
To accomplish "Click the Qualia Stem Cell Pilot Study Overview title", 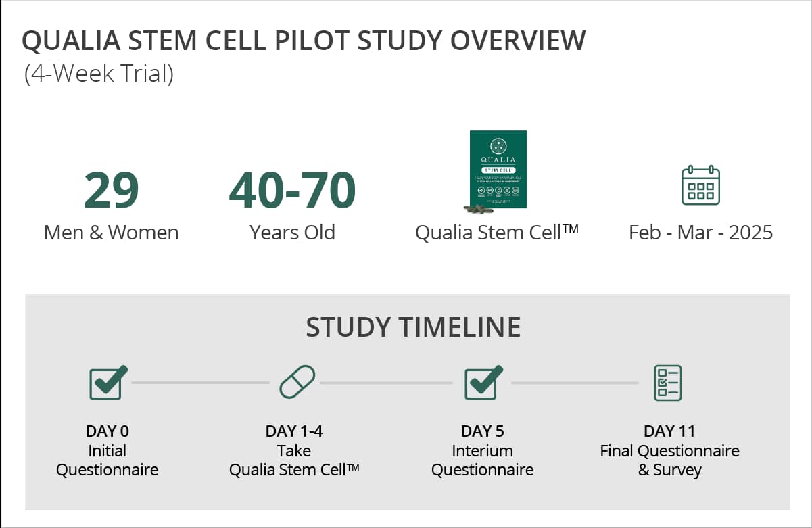I will [304, 41].
